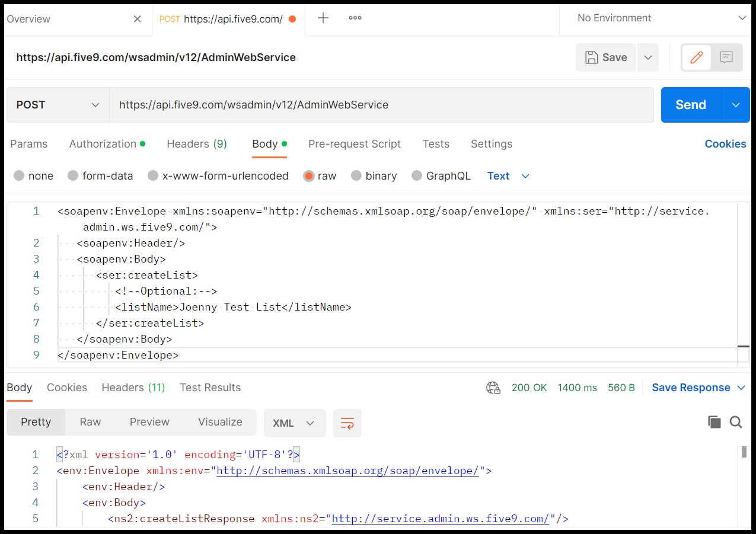The height and width of the screenshot is (534, 756).
Task: Click the Send button
Action: [x=691, y=105]
